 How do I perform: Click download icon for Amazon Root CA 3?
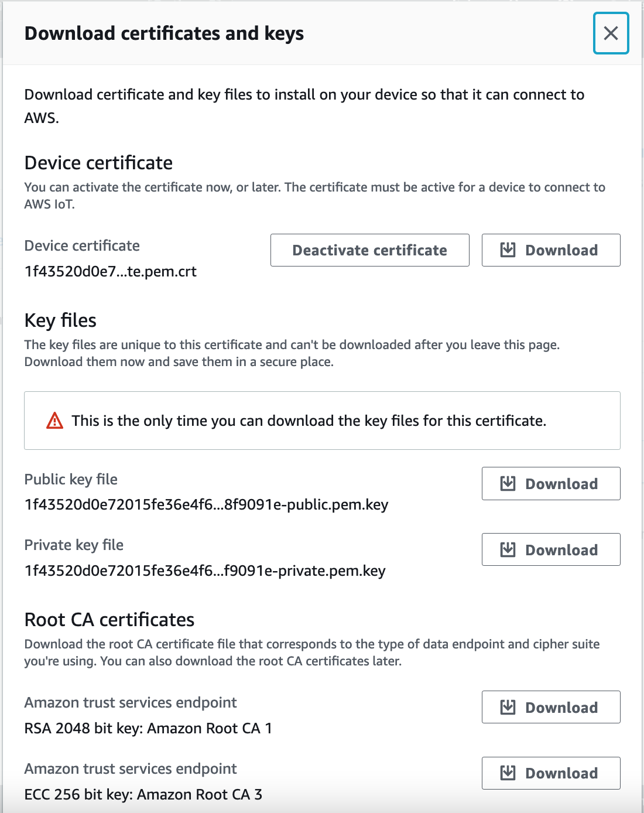tap(508, 773)
